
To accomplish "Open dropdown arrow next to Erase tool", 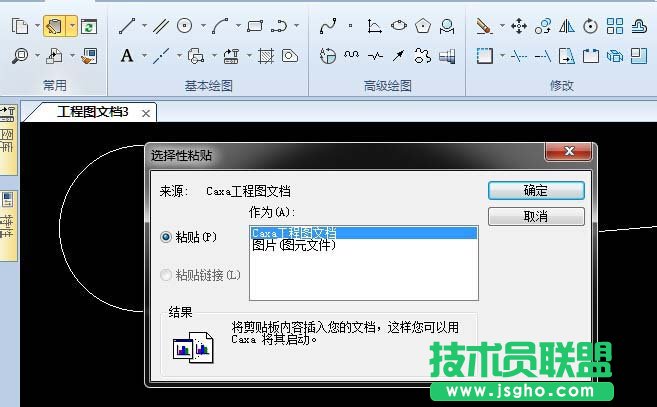I will pos(502,26).
